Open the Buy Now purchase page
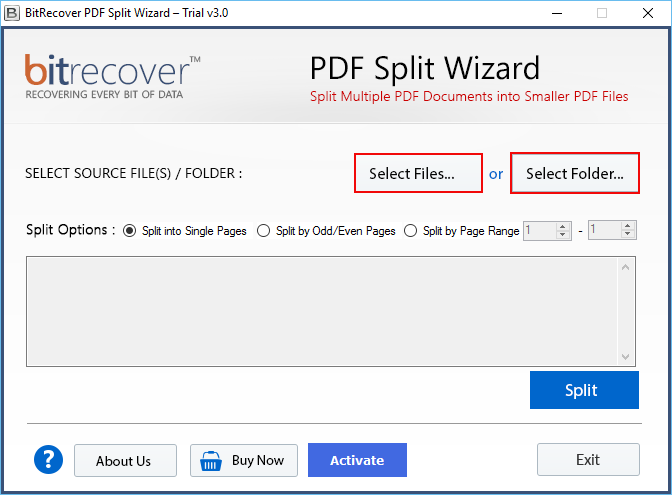 pyautogui.click(x=244, y=460)
